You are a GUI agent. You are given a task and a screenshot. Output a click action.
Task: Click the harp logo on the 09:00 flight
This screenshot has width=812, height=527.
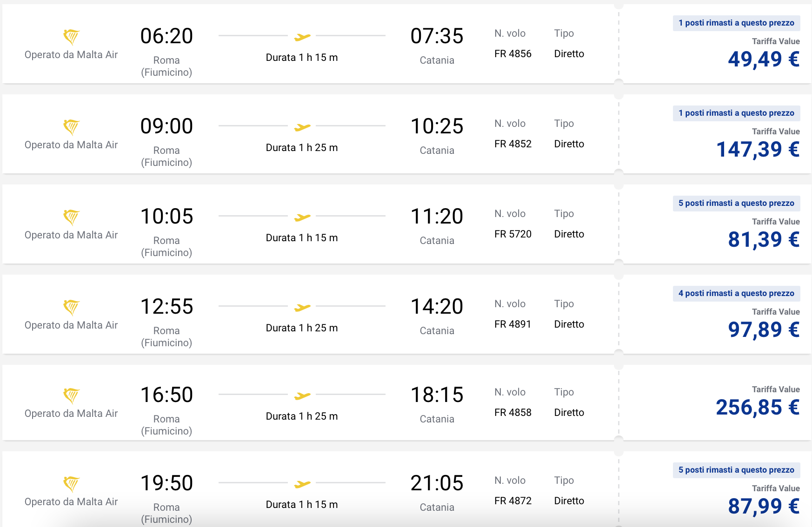71,126
